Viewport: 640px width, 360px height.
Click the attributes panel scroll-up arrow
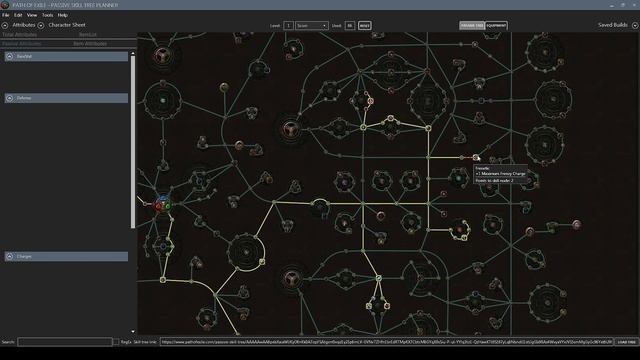click(133, 53)
